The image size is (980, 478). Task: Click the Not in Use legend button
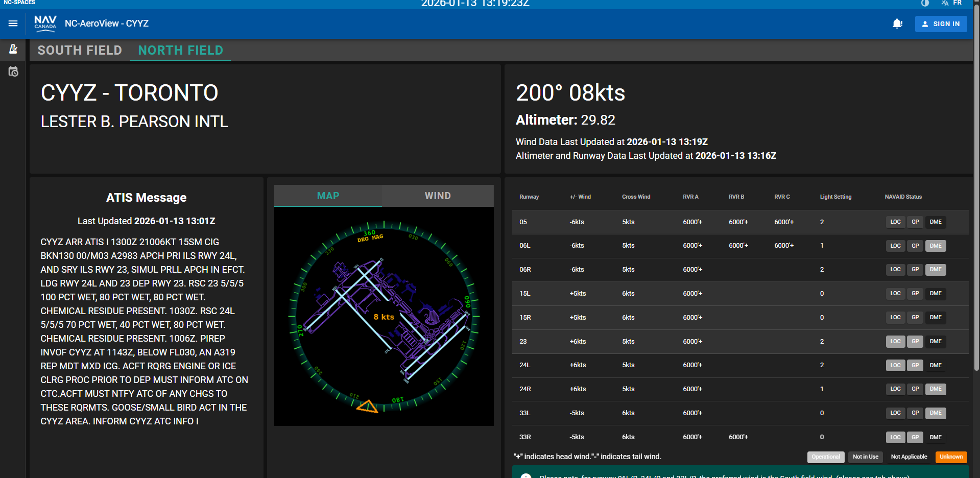click(x=865, y=457)
